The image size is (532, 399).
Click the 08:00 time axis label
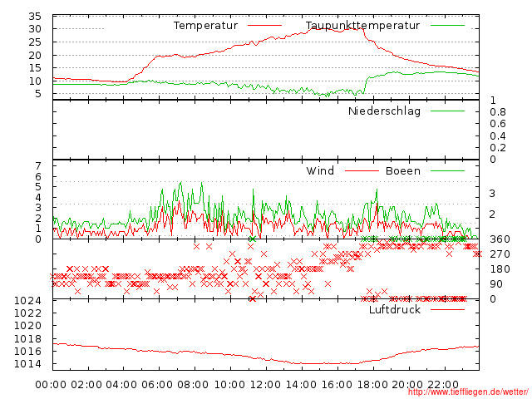tap(193, 385)
